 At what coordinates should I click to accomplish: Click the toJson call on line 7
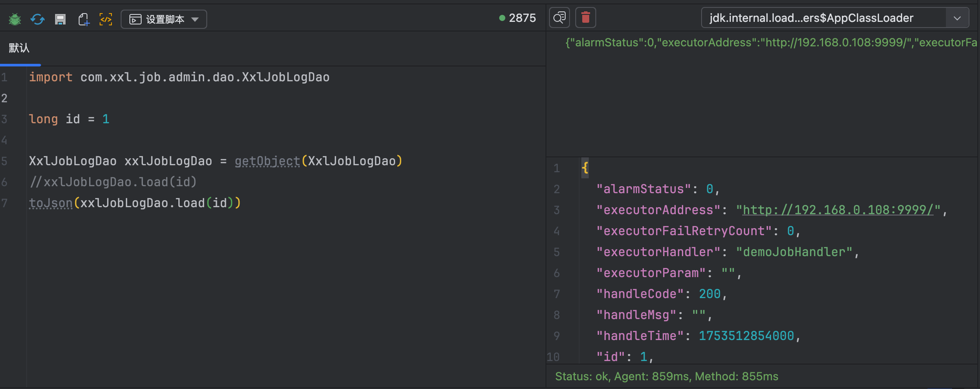[51, 203]
